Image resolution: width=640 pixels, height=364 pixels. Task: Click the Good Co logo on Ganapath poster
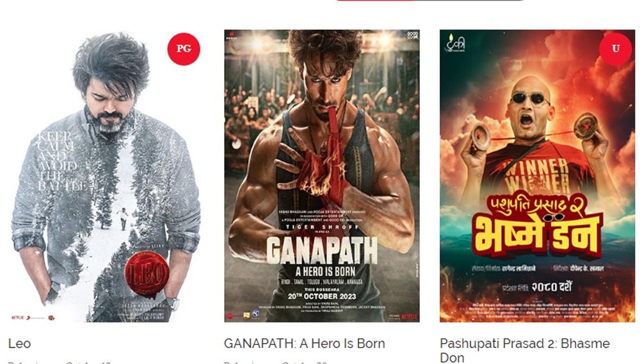[x=413, y=35]
